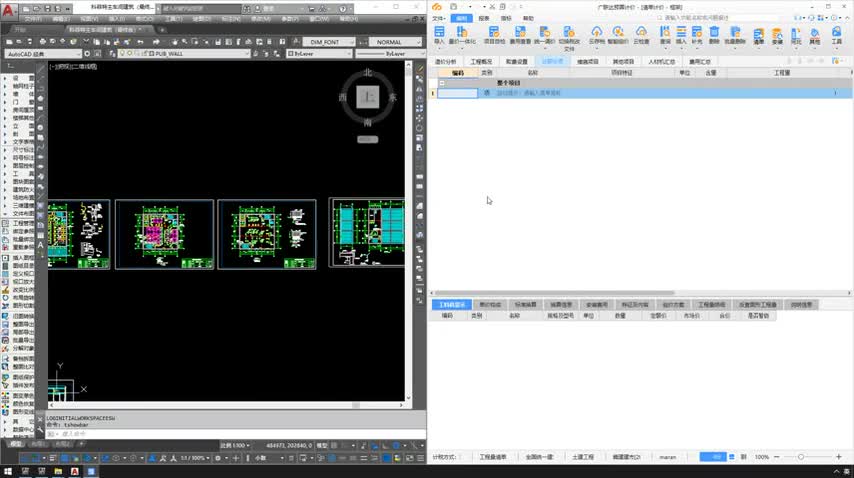This screenshot has height=478, width=854.
Task: Click the 其他 ribbon icon
Action: (x=814, y=36)
